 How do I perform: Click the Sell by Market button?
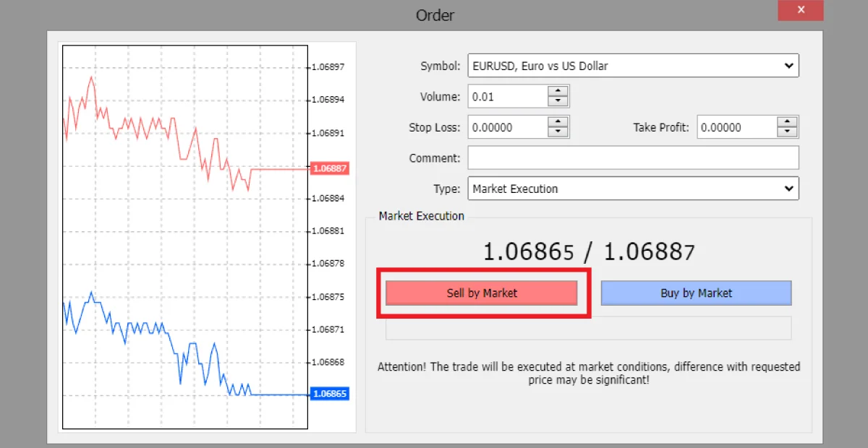pos(481,293)
